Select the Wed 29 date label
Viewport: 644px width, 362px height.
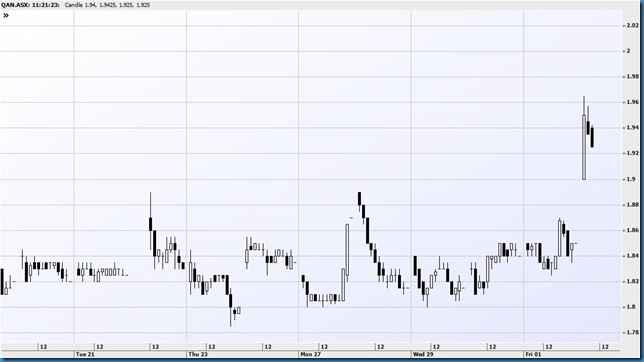(423, 354)
